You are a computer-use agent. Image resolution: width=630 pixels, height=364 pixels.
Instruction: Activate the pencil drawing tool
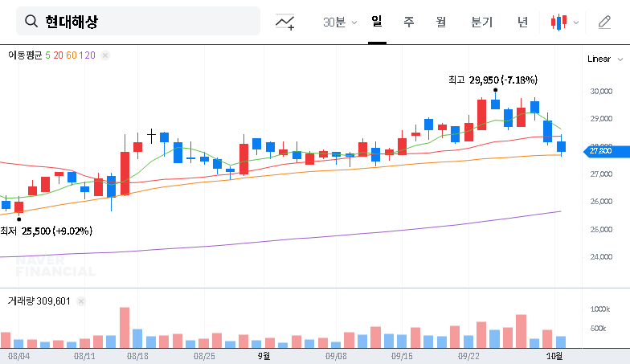604,22
